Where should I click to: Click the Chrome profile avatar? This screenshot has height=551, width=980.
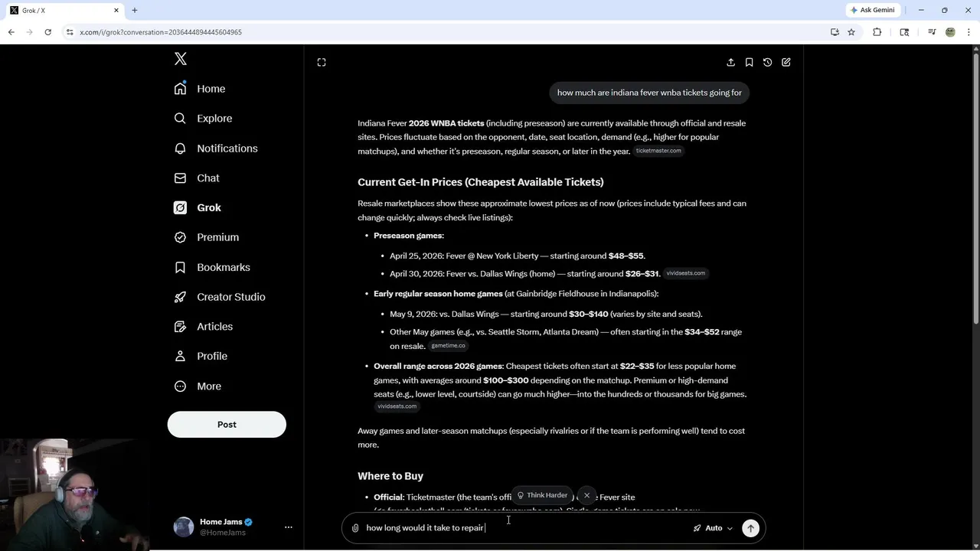(950, 32)
